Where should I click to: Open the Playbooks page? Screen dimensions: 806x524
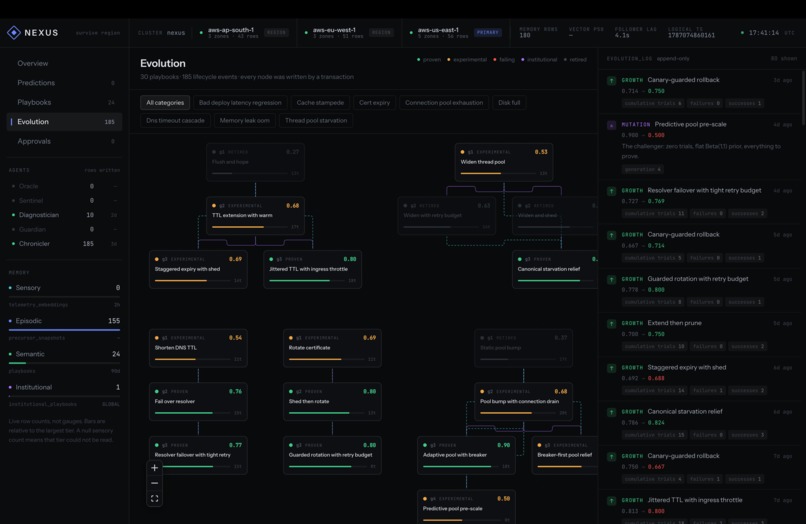tap(64, 102)
